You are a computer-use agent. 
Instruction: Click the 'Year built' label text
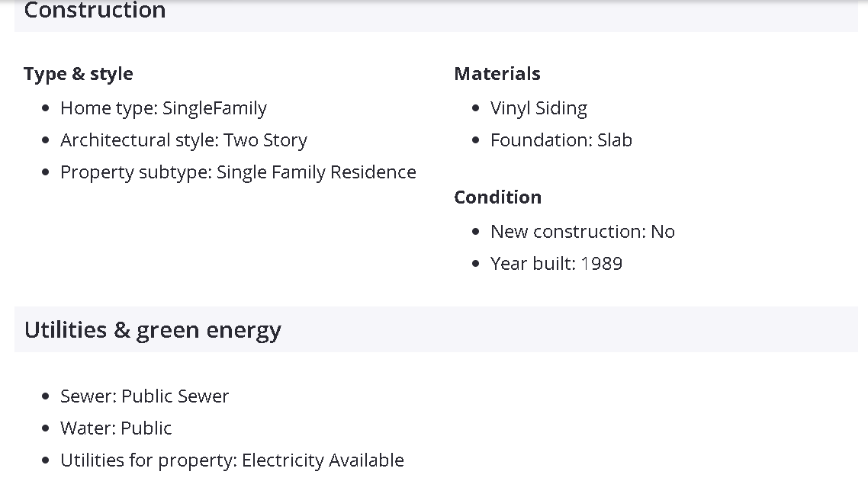(532, 264)
